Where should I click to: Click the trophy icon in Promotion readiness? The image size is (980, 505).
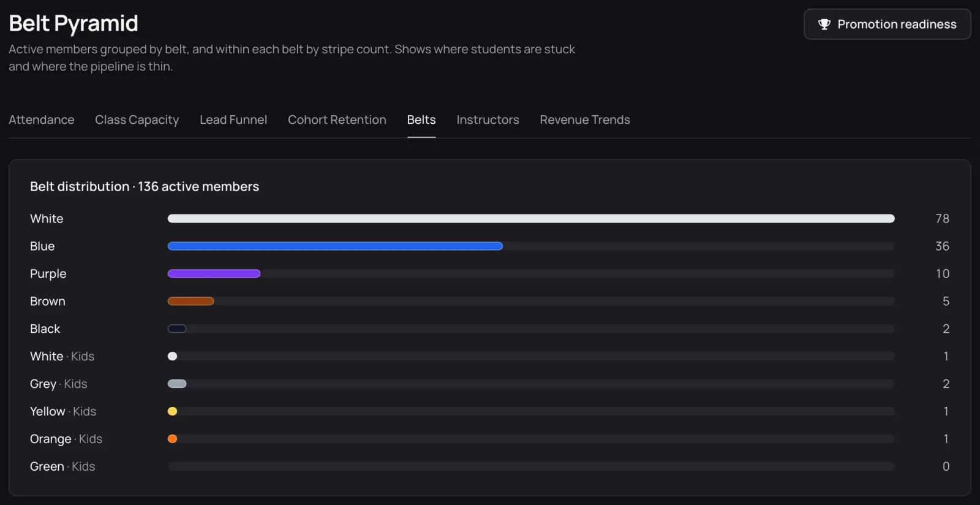[x=824, y=24]
